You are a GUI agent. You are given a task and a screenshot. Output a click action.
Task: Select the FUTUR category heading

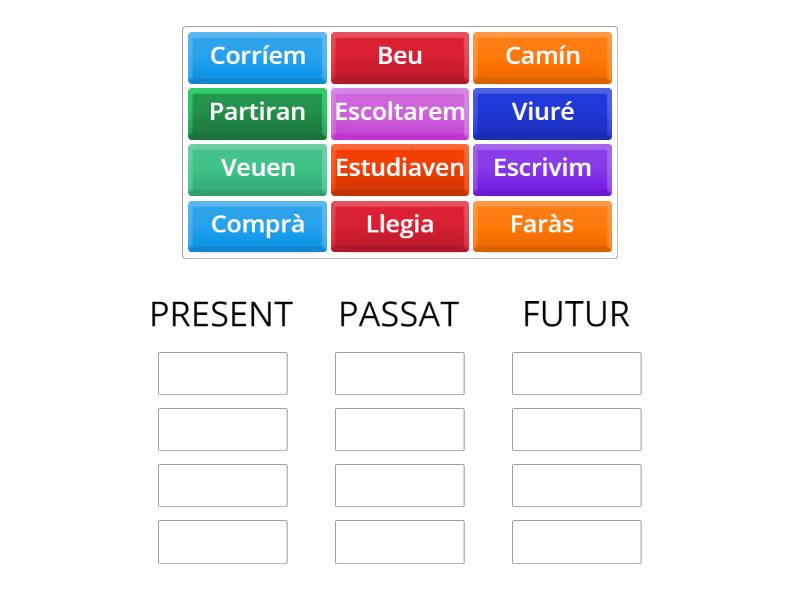(x=575, y=313)
